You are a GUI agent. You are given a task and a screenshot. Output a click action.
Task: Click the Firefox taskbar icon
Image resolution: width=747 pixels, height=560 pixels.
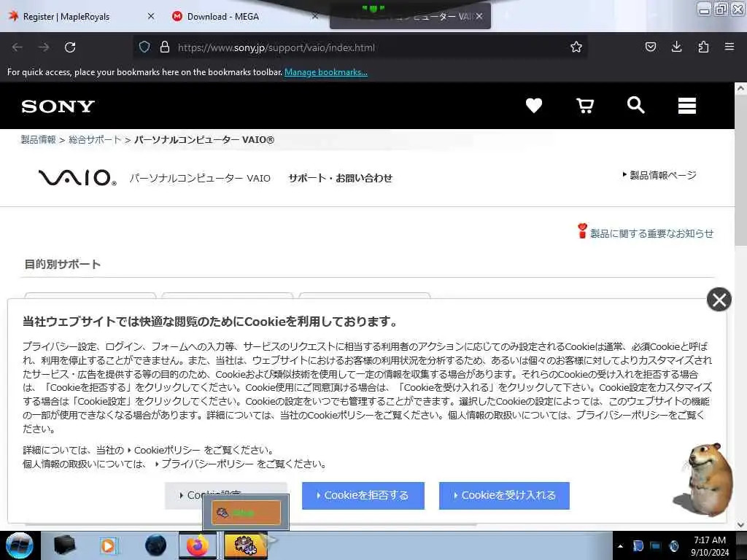point(197,545)
